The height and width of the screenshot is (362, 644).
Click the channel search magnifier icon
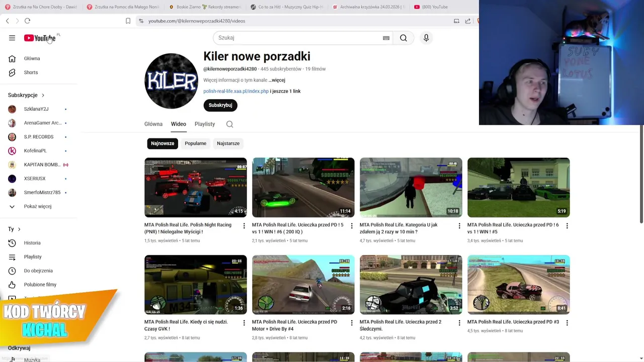click(x=229, y=124)
